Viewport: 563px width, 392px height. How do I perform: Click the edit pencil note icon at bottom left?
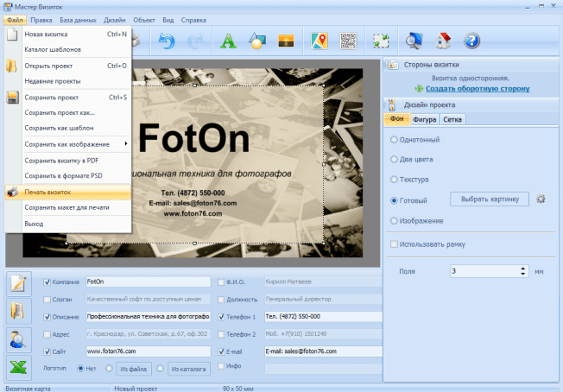click(x=19, y=283)
